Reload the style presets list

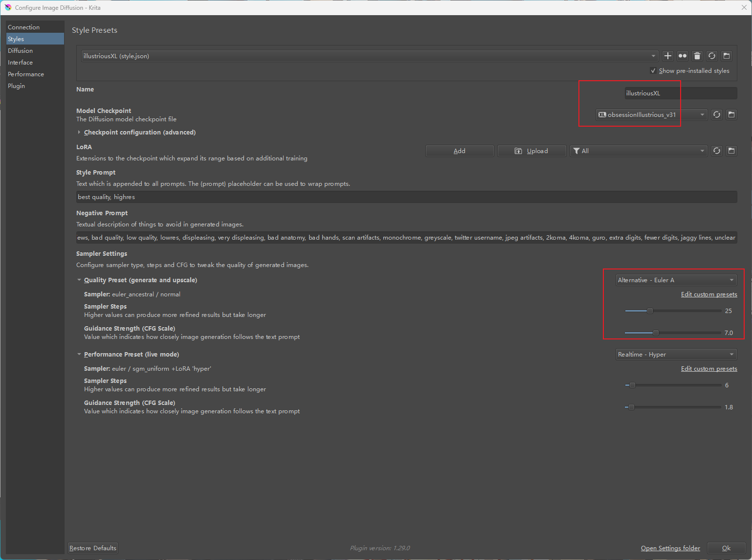[x=712, y=56]
